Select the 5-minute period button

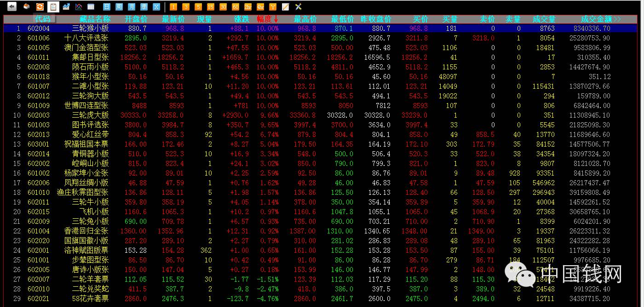coord(198,7)
